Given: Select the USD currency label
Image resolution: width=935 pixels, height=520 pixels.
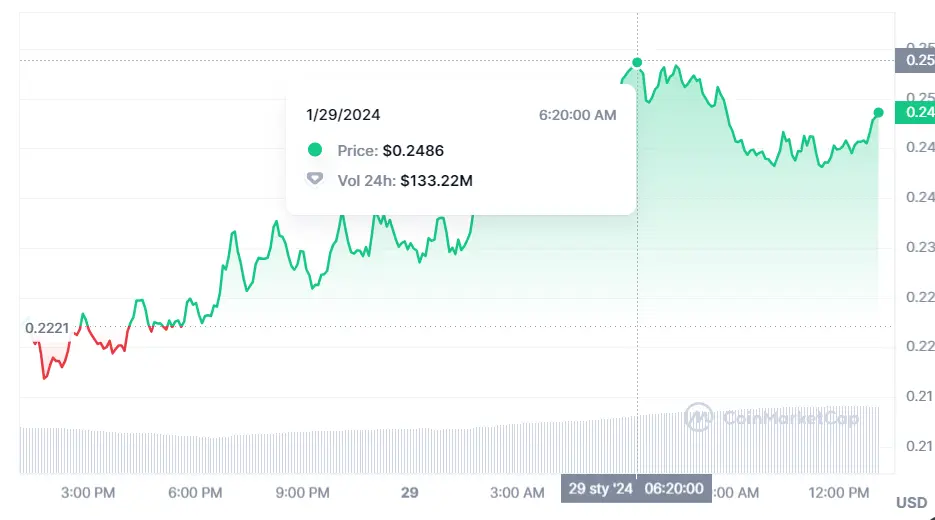Looking at the screenshot, I should coord(911,502).
